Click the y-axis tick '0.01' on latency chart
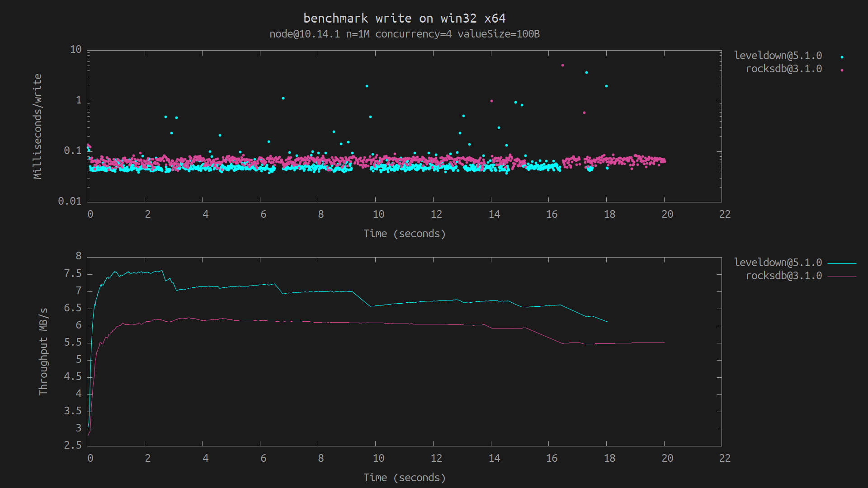 coord(70,202)
